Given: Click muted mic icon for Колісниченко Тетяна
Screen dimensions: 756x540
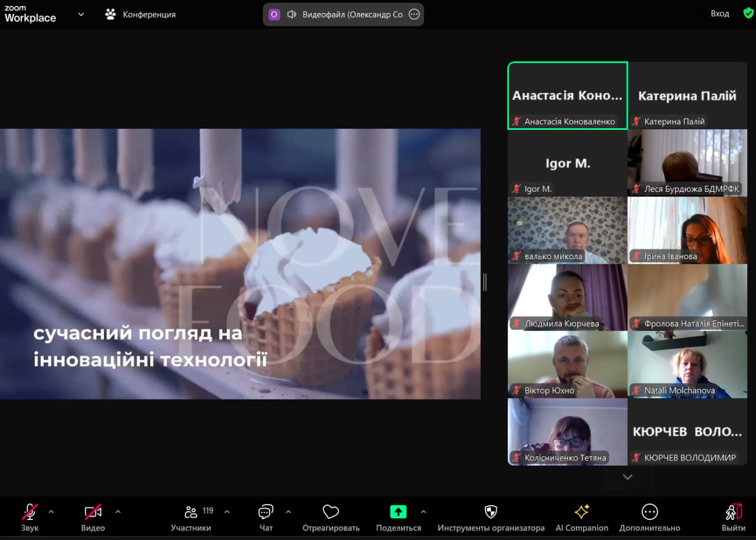Looking at the screenshot, I should (x=517, y=458).
